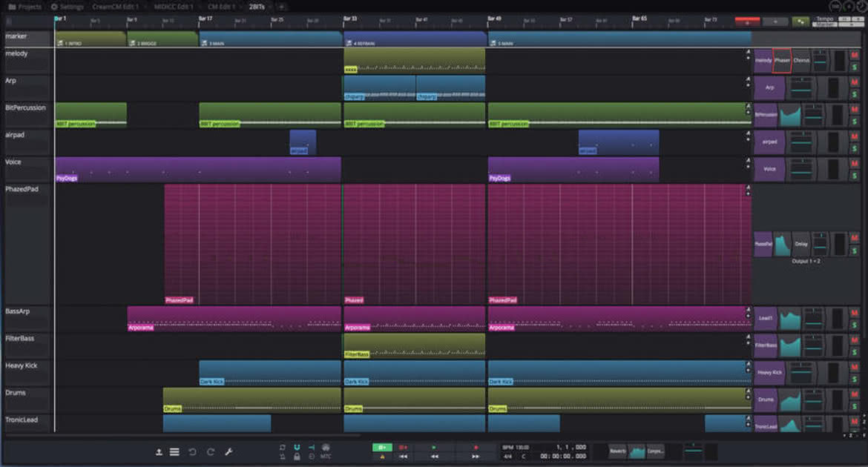Mute the PhazedPad track
The height and width of the screenshot is (467, 868).
[x=854, y=238]
